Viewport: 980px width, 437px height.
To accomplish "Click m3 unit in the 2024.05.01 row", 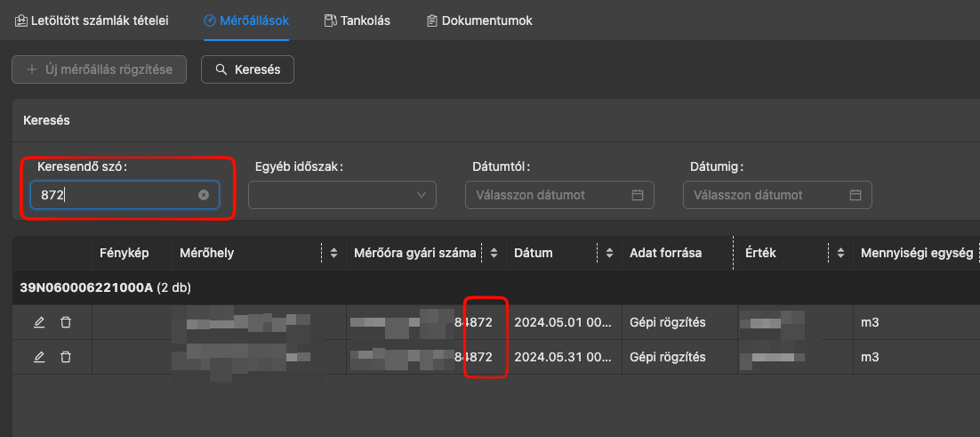I will (x=870, y=322).
